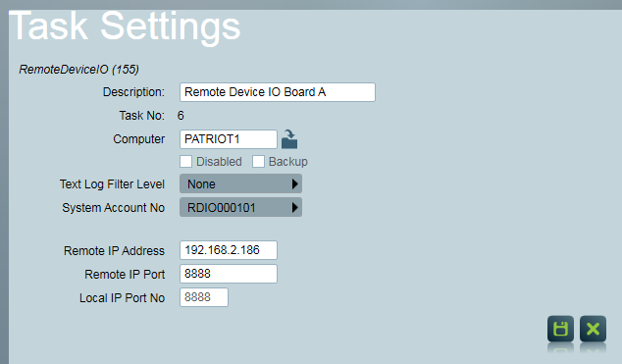622x364 pixels.
Task: Open the Text Log Filter Level dropdown
Action: [x=240, y=184]
